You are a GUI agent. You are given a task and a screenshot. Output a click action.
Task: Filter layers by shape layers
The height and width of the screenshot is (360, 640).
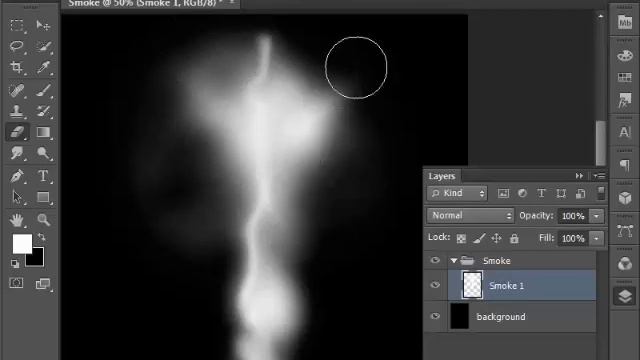(561, 193)
